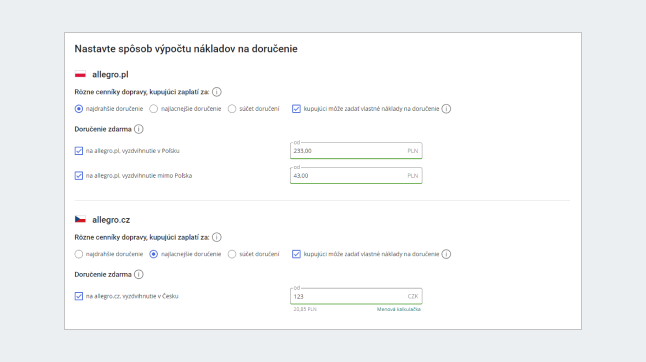Click the allegro.cz section heading
Viewport: 646px width, 362px height.
pyautogui.click(x=111, y=220)
